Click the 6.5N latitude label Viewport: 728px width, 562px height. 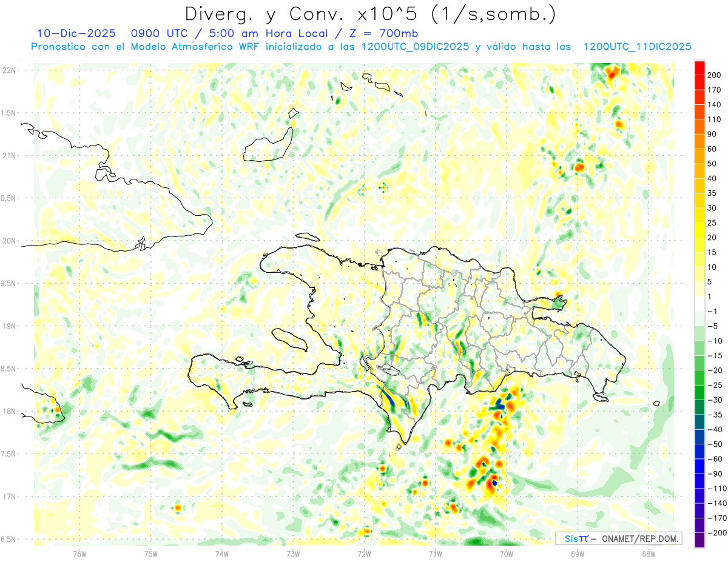tap(8, 539)
